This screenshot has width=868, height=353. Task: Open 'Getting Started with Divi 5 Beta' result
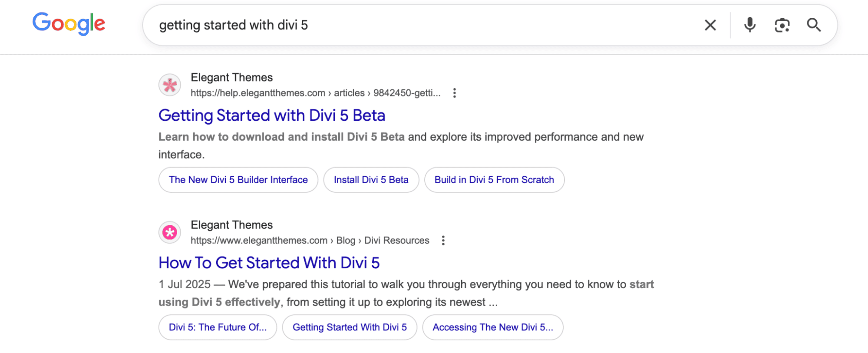[272, 115]
